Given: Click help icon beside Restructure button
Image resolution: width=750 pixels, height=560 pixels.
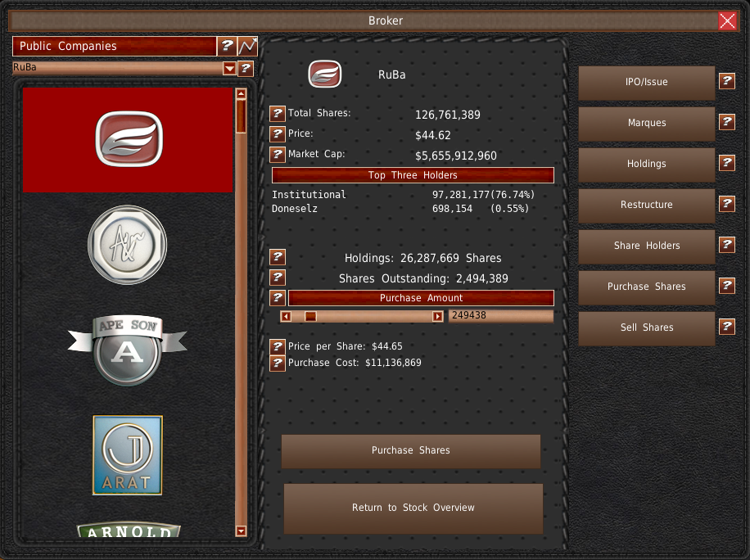Looking at the screenshot, I should point(726,204).
